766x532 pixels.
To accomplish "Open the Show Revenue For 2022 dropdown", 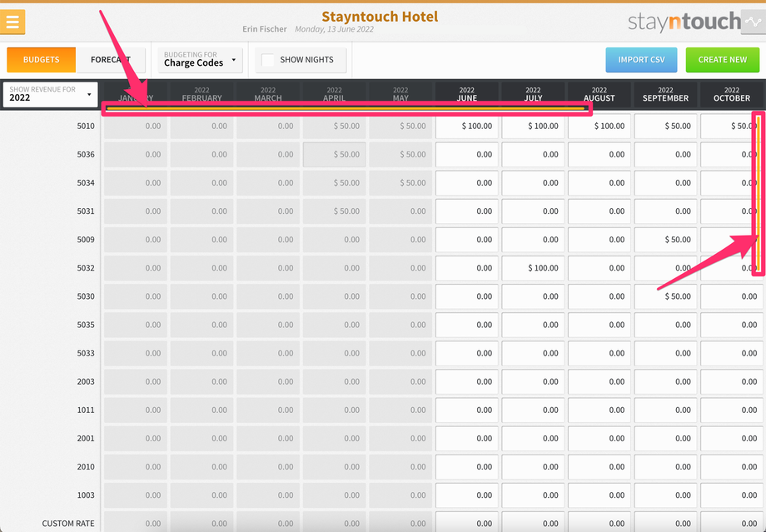I will (x=50, y=94).
